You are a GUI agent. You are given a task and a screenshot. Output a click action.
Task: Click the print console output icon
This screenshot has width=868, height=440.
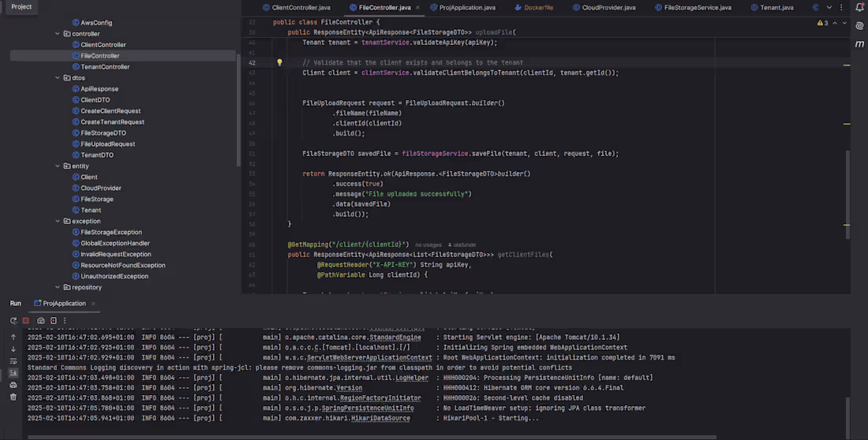pos(13,385)
